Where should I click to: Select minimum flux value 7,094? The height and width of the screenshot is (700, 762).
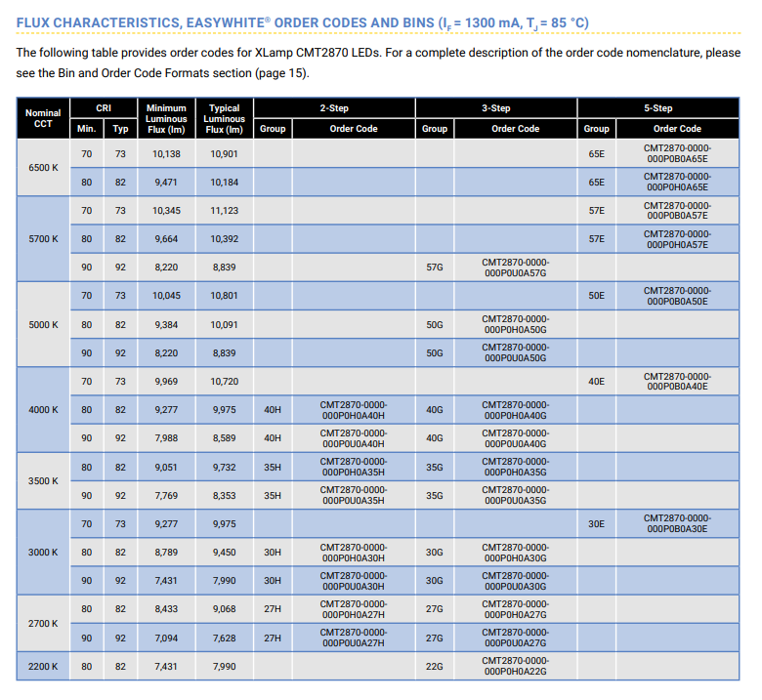coord(166,638)
